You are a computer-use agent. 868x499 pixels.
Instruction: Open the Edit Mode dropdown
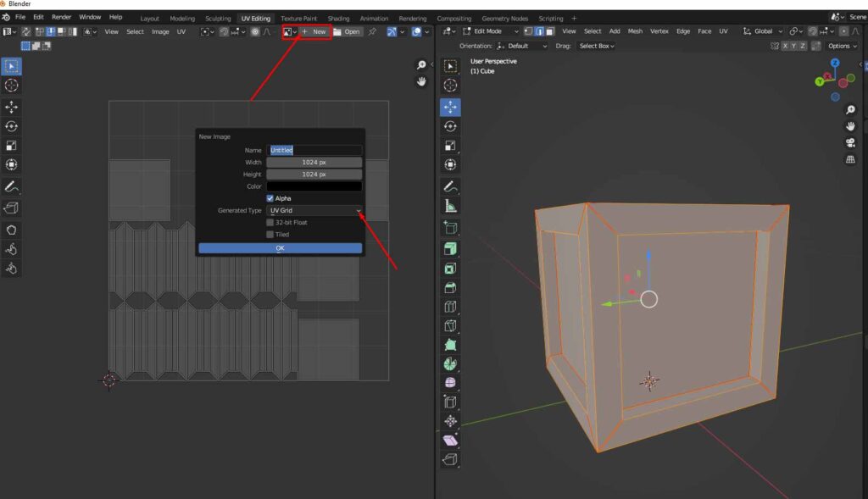tap(491, 31)
